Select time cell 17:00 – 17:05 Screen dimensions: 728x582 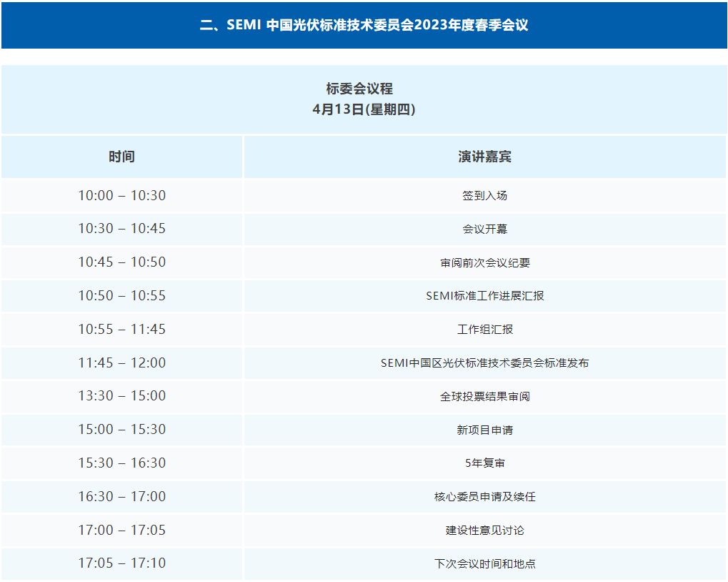tap(121, 530)
